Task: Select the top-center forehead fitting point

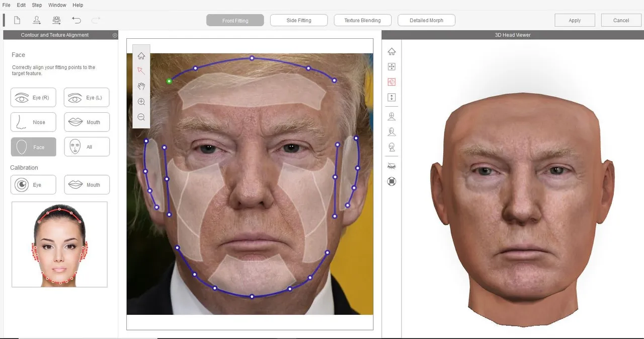Action: (252, 58)
